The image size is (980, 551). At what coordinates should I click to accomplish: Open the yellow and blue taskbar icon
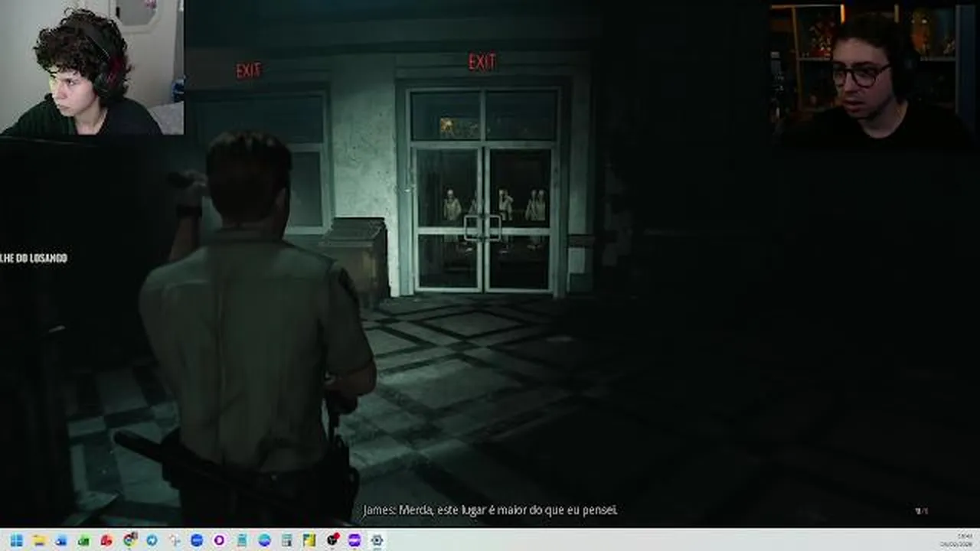[x=309, y=540]
